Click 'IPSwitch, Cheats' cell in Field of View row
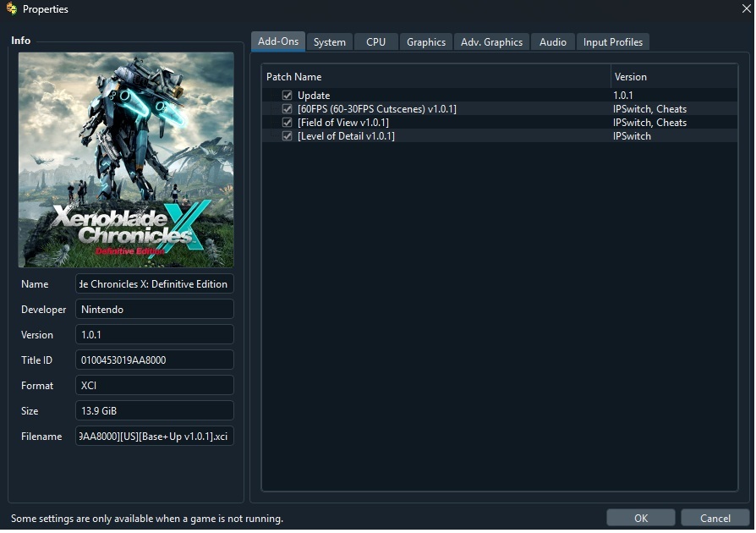This screenshot has width=756, height=533. coord(649,123)
